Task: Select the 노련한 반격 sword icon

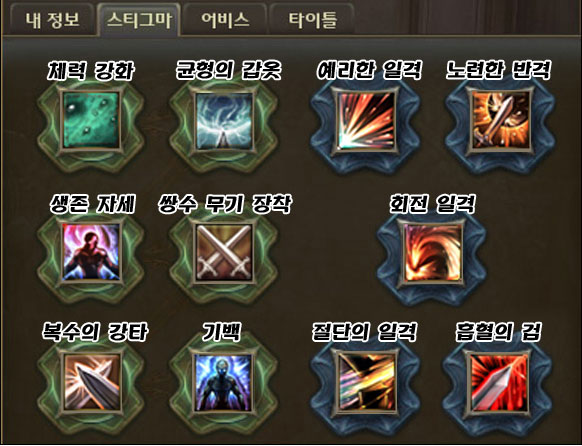Action: tap(501, 121)
